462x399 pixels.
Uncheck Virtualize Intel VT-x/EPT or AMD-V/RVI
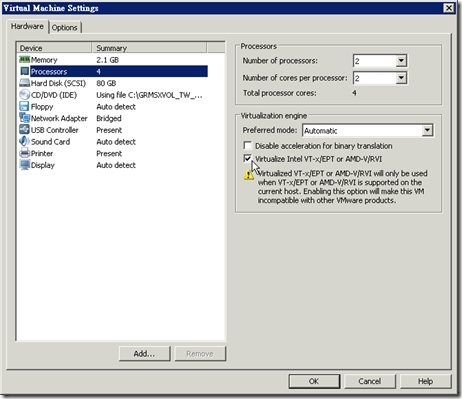(x=247, y=159)
